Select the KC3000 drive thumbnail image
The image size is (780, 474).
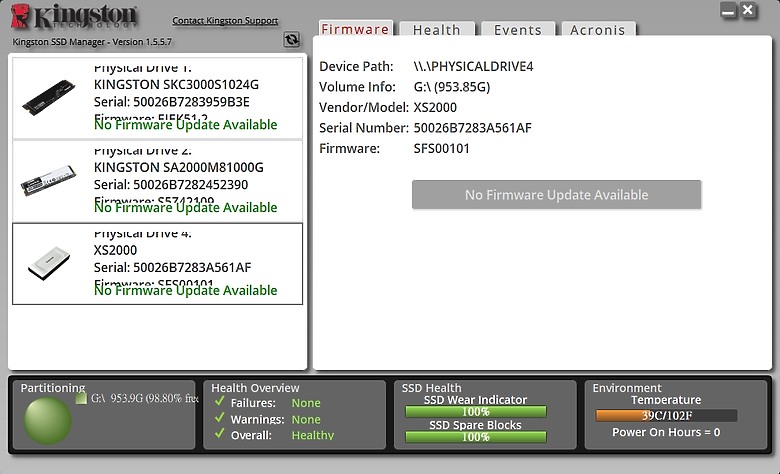[x=49, y=97]
